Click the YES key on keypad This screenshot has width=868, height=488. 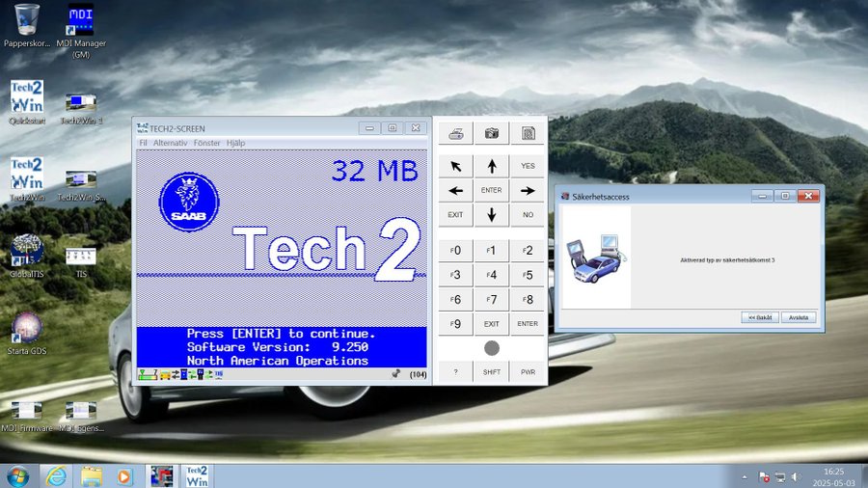(x=528, y=166)
